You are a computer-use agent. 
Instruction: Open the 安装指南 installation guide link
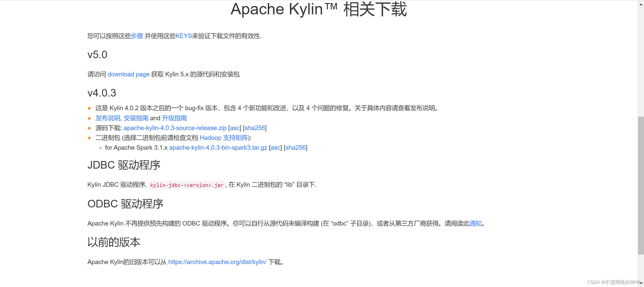click(x=136, y=118)
